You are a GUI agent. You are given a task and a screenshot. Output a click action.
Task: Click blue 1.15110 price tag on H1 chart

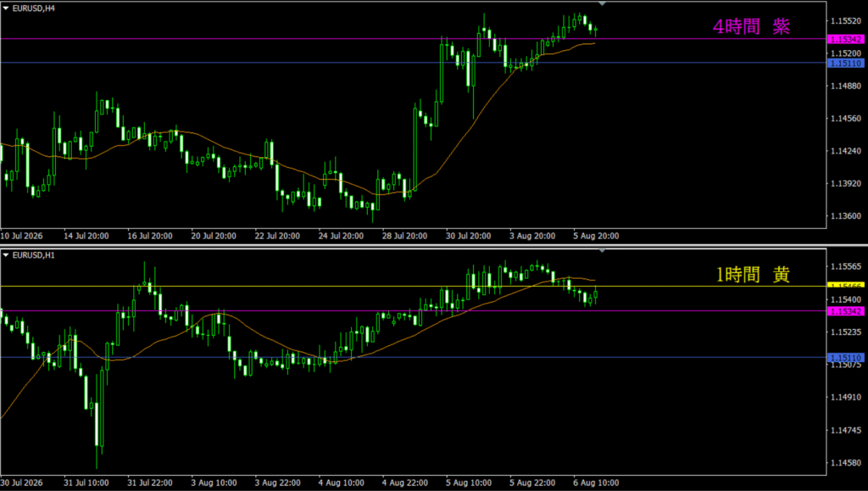coord(845,358)
